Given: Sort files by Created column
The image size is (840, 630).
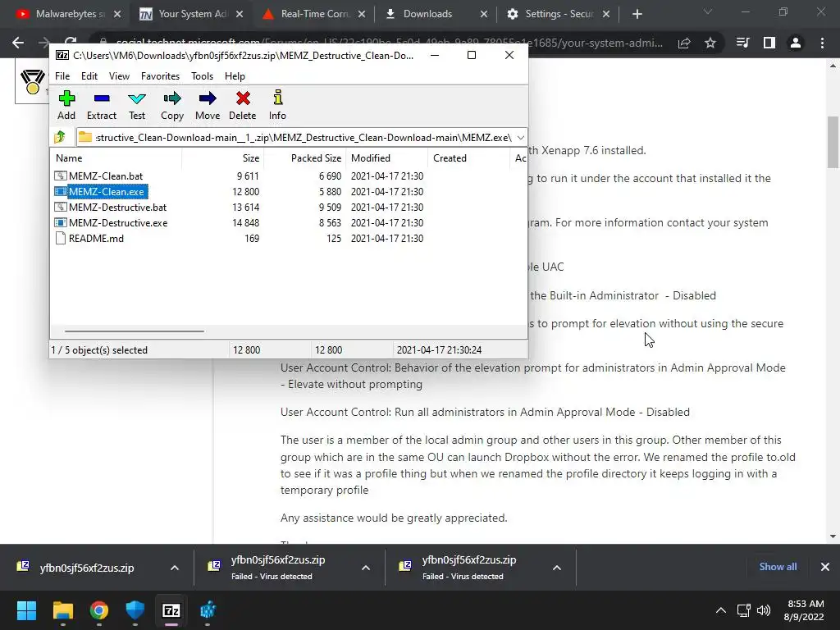Looking at the screenshot, I should coord(468,158).
